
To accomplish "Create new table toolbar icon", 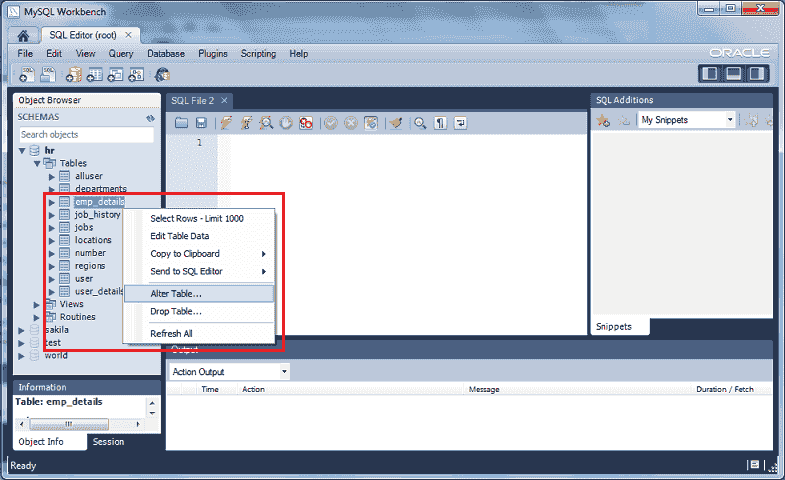I will click(95, 75).
